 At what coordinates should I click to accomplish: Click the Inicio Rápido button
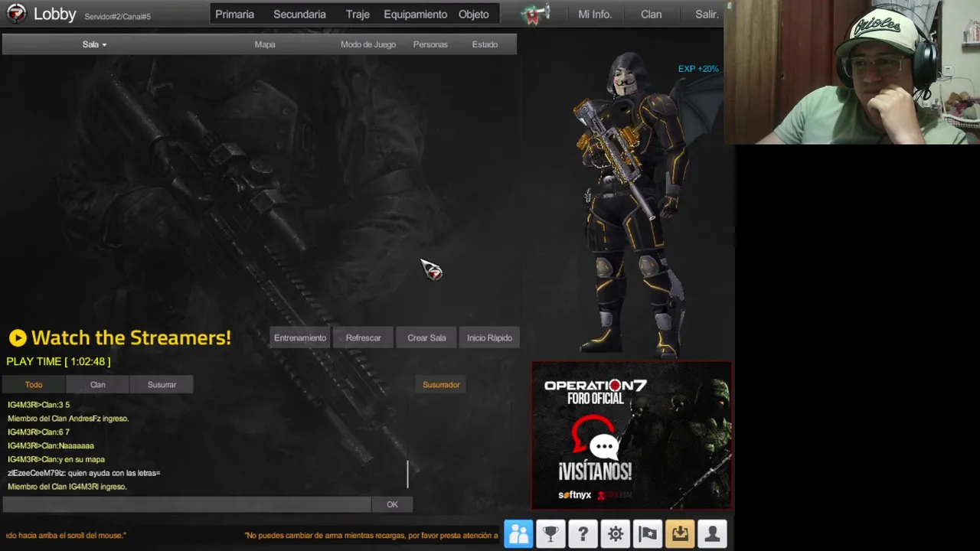tap(489, 337)
